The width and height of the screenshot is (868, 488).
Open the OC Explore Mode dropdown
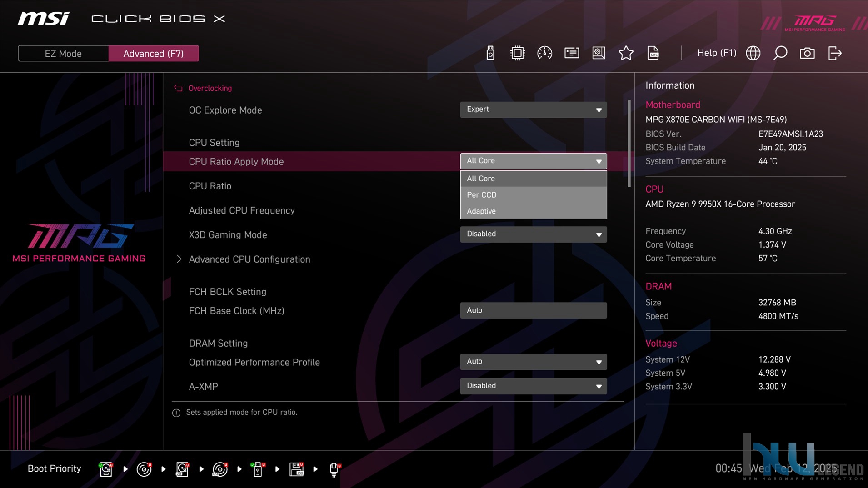533,110
